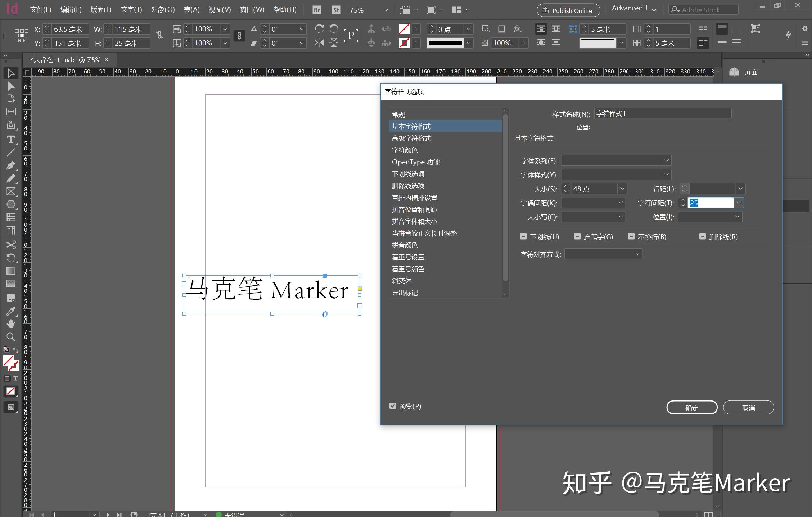Select the Zoom tool
The height and width of the screenshot is (517, 812).
11,337
